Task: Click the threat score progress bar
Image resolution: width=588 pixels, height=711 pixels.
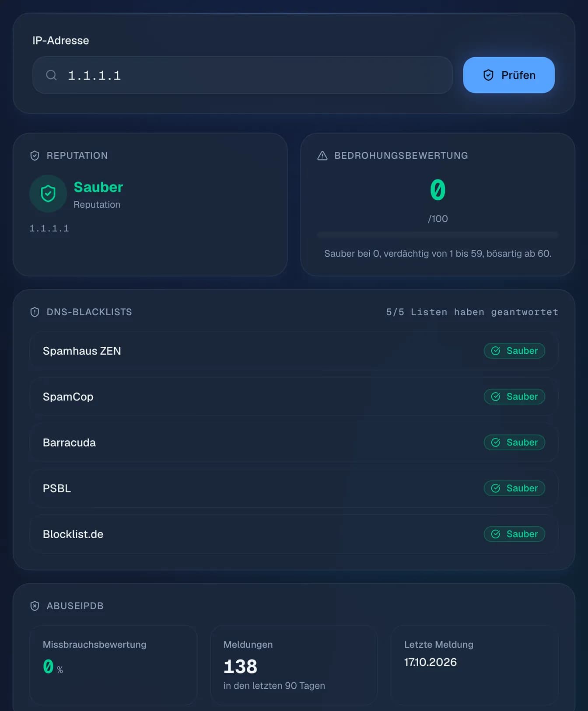Action: click(x=437, y=235)
